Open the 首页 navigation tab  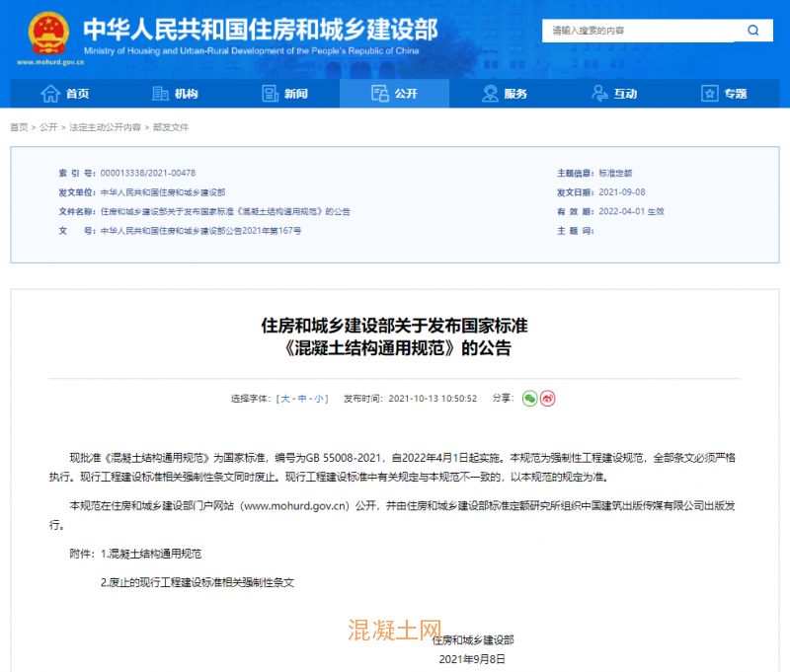(65, 94)
